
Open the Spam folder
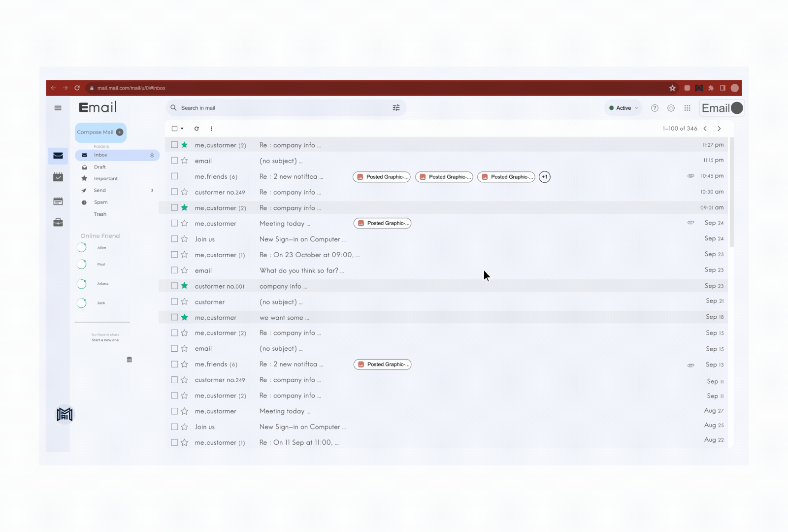pyautogui.click(x=100, y=202)
